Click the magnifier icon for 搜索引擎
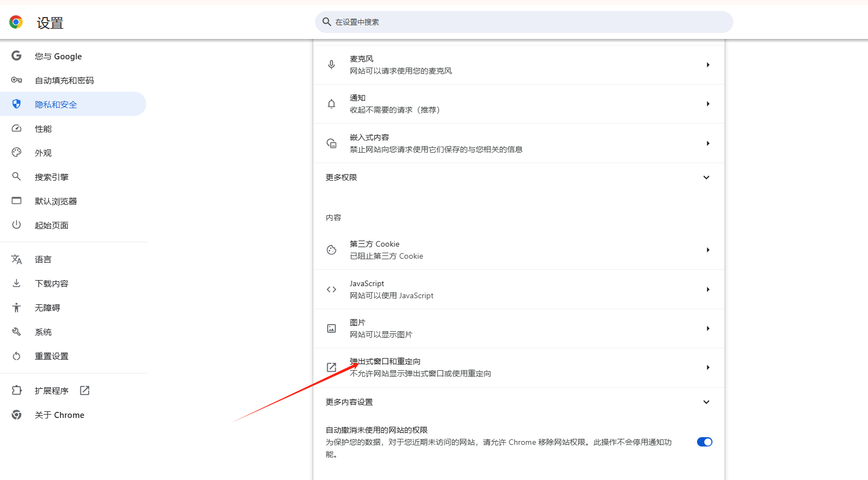This screenshot has width=868, height=480. (x=16, y=177)
